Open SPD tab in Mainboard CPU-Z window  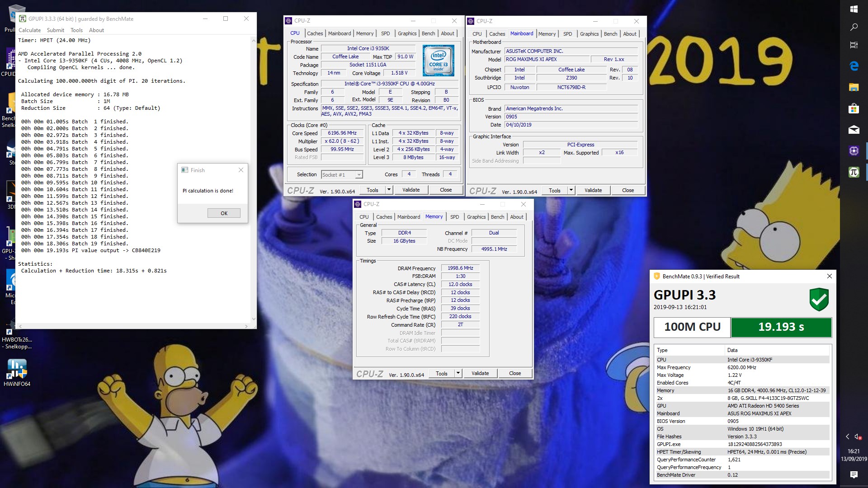pos(567,34)
